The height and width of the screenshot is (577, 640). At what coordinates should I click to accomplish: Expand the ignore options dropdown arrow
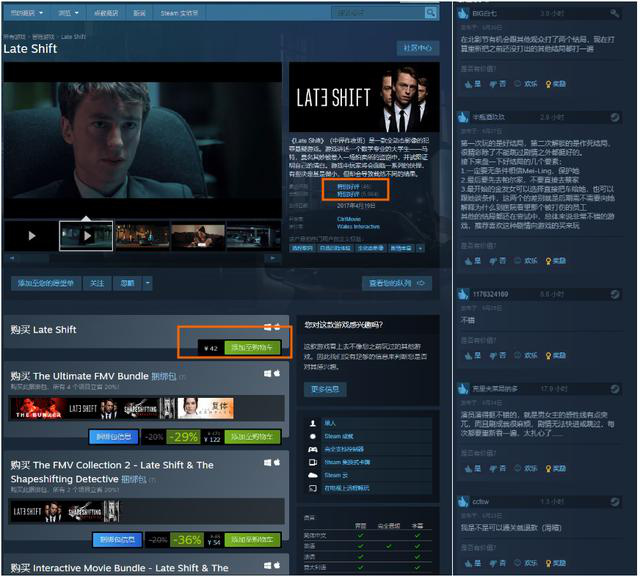click(148, 283)
